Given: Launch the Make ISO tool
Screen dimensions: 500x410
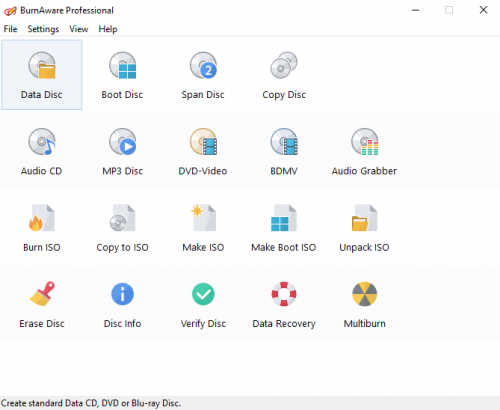Looking at the screenshot, I should point(203,227).
